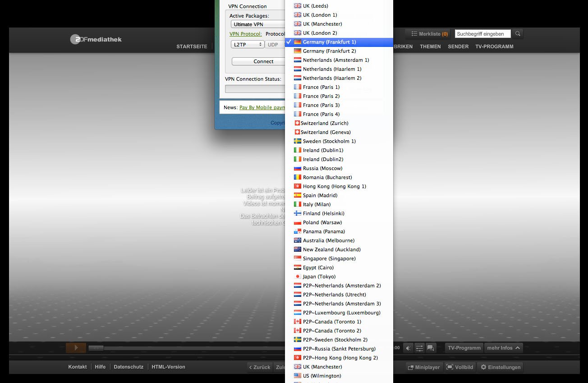Select P2P~Canada (Toronto 1)
This screenshot has width=588, height=383.
pyautogui.click(x=339, y=322)
